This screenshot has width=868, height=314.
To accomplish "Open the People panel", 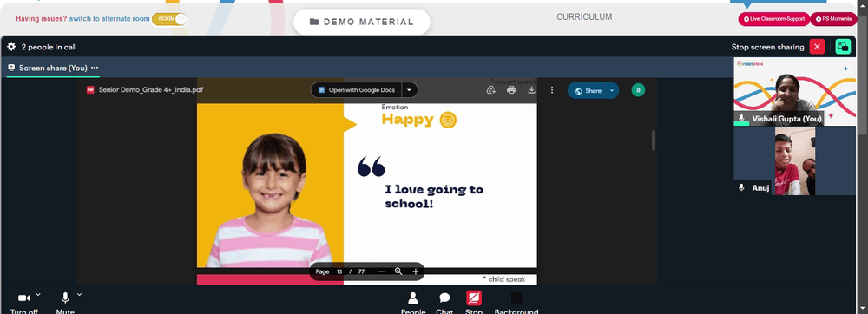I will (413, 303).
